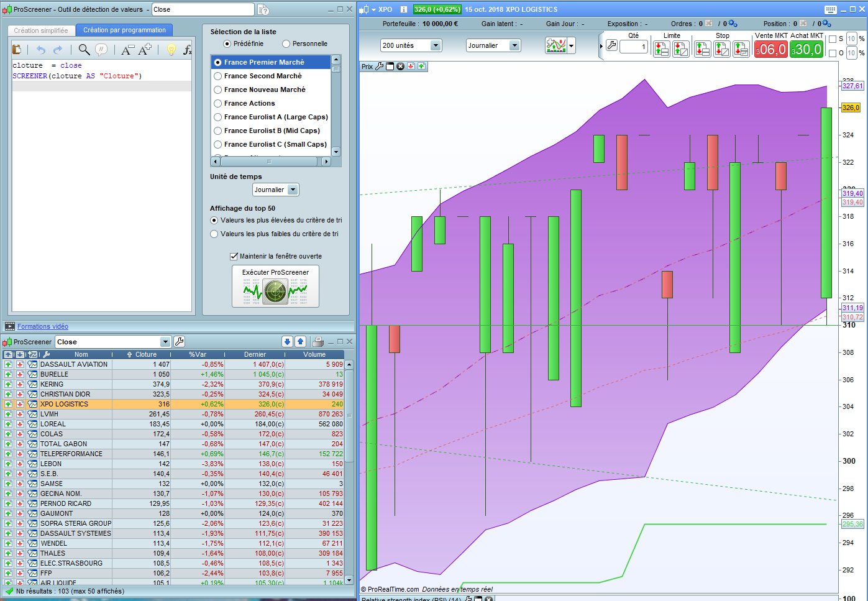Screen dimensions: 868x601
Task: Sort results by Nom column
Action: [81, 354]
